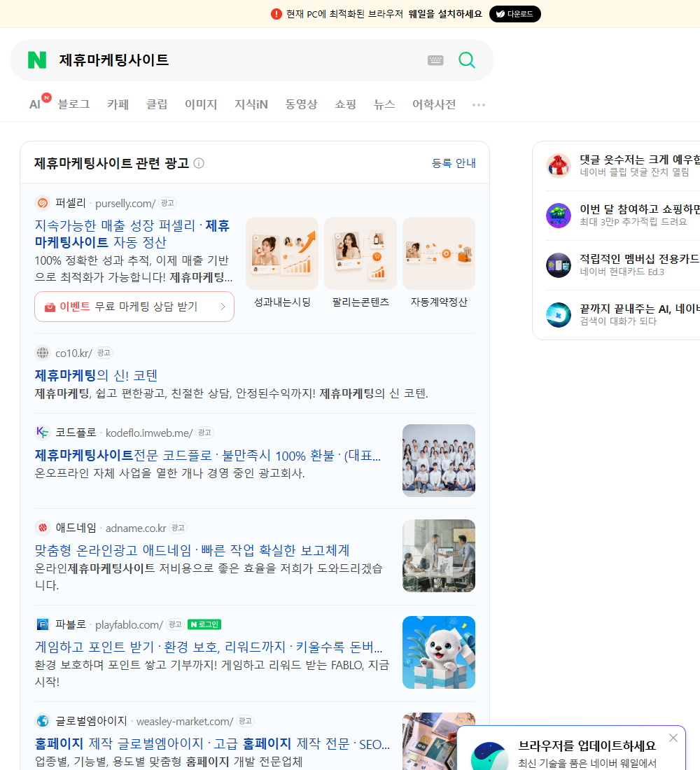The width and height of the screenshot is (700, 770).
Task: Switch to the 동영상 tab
Action: [301, 104]
